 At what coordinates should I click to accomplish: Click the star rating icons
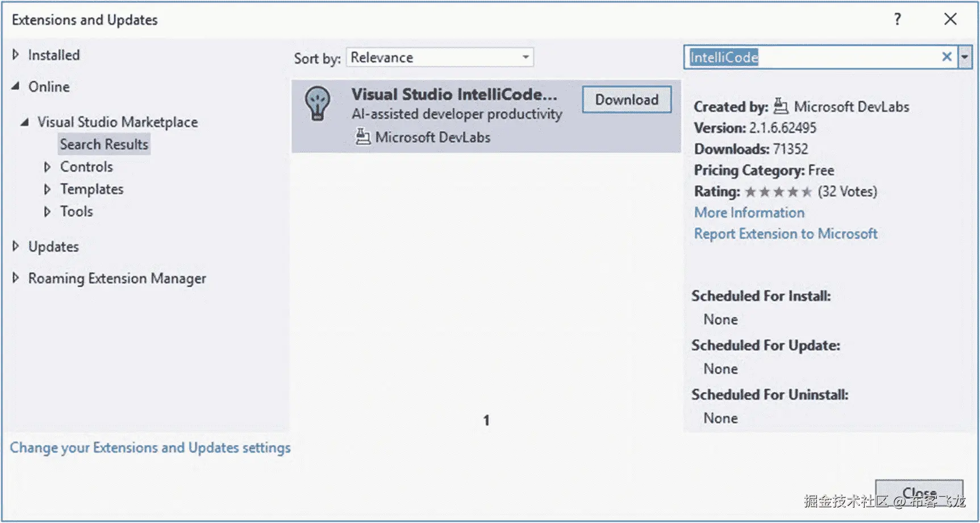778,192
